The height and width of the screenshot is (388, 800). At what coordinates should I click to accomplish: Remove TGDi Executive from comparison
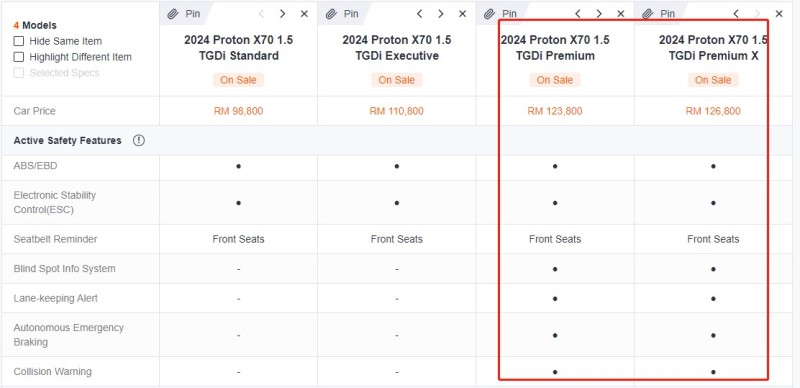coord(462,14)
